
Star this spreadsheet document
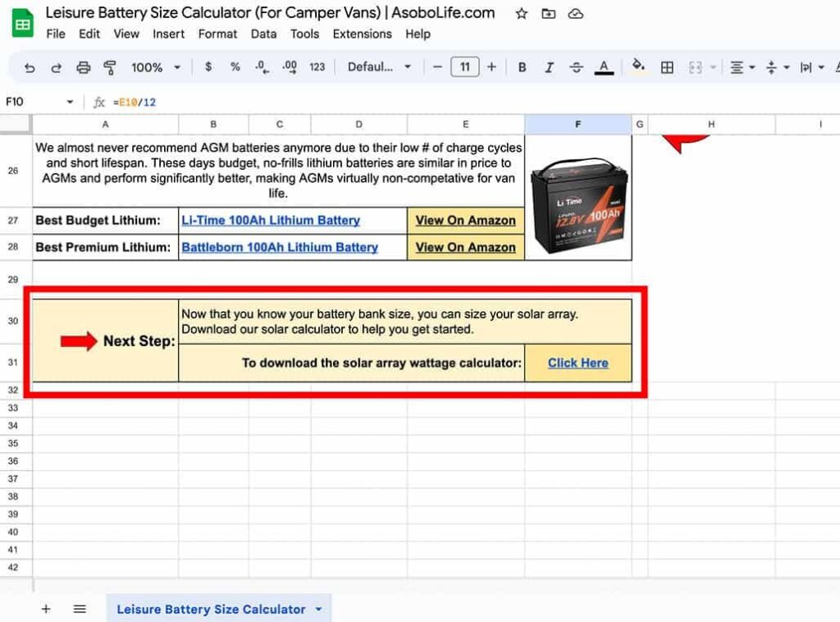coord(521,14)
